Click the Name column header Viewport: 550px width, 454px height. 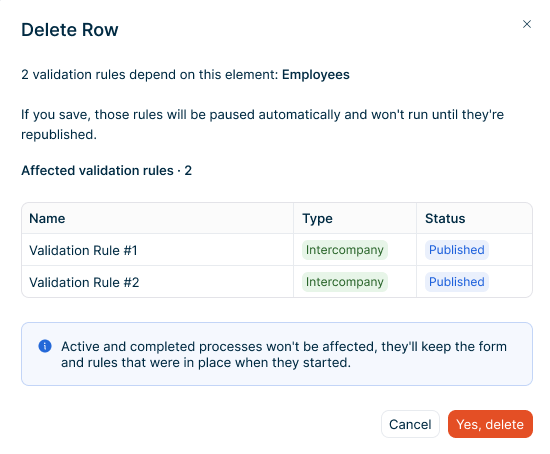47,218
